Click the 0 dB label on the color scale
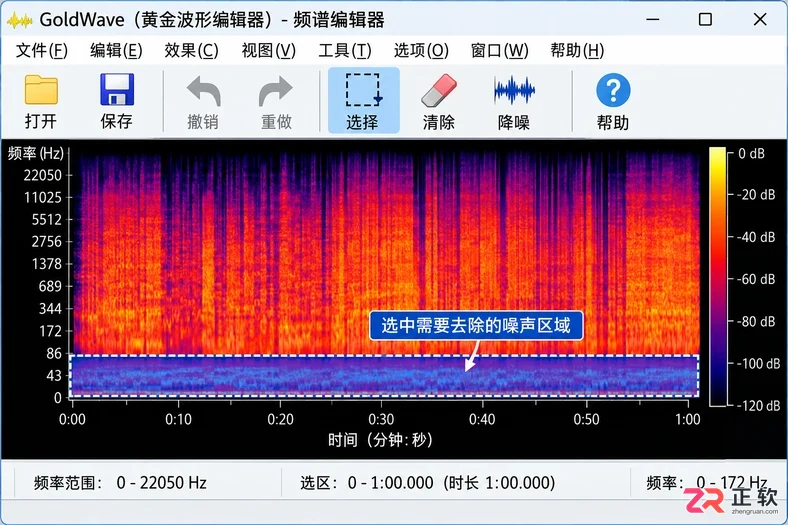 pos(751,153)
